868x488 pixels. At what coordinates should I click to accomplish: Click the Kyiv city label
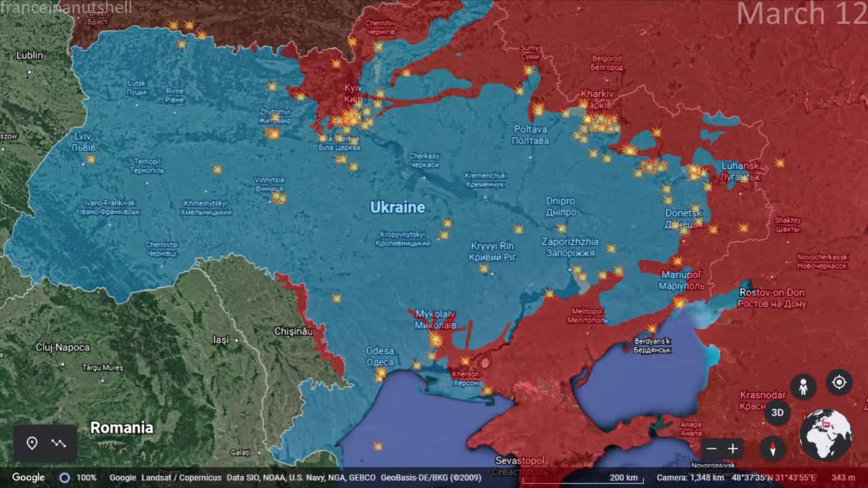[353, 94]
